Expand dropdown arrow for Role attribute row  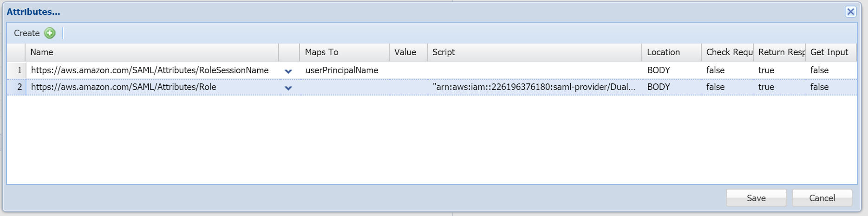(288, 88)
